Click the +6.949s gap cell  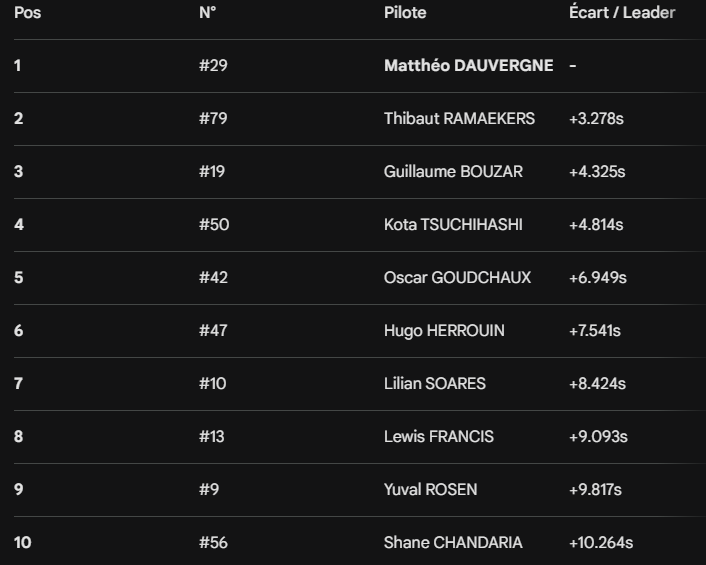(597, 278)
